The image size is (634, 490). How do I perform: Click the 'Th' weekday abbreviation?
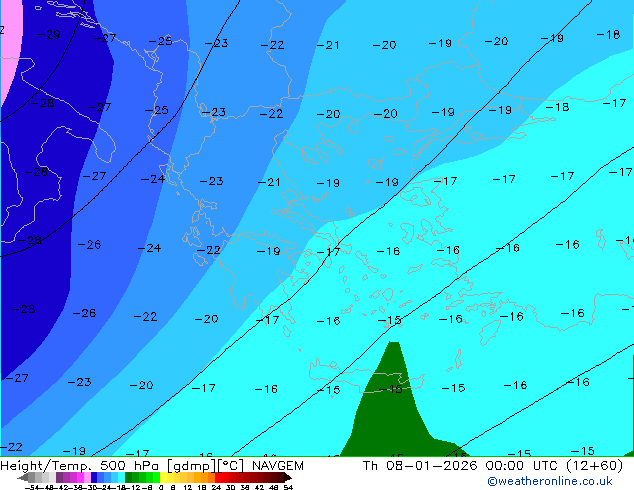tap(370, 466)
